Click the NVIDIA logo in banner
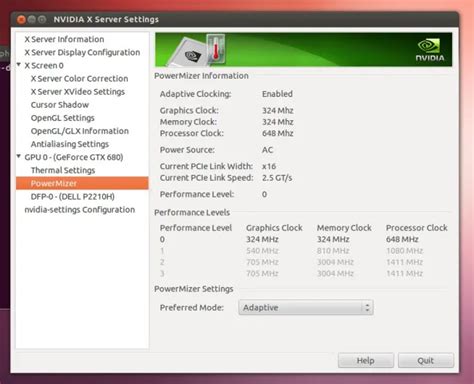 point(430,50)
